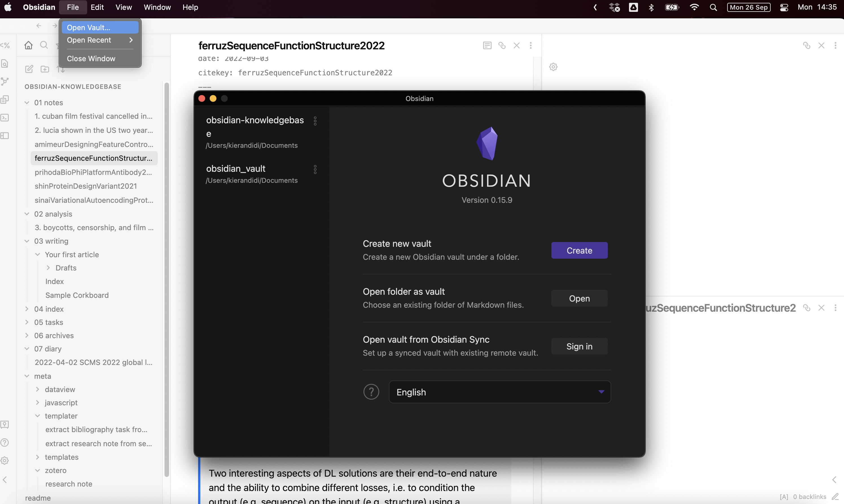Click Create to make a new vault
Screen dimensions: 844x504
tap(579, 250)
